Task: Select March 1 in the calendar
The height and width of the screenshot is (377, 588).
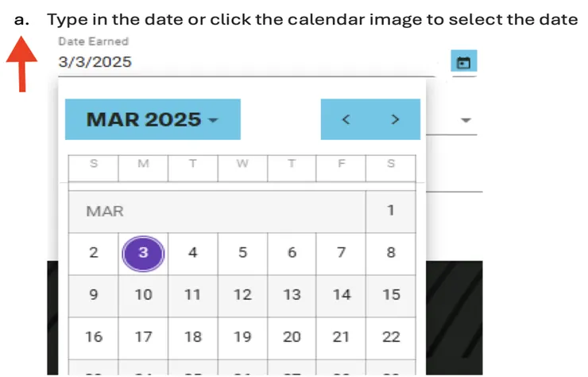Action: click(x=390, y=212)
